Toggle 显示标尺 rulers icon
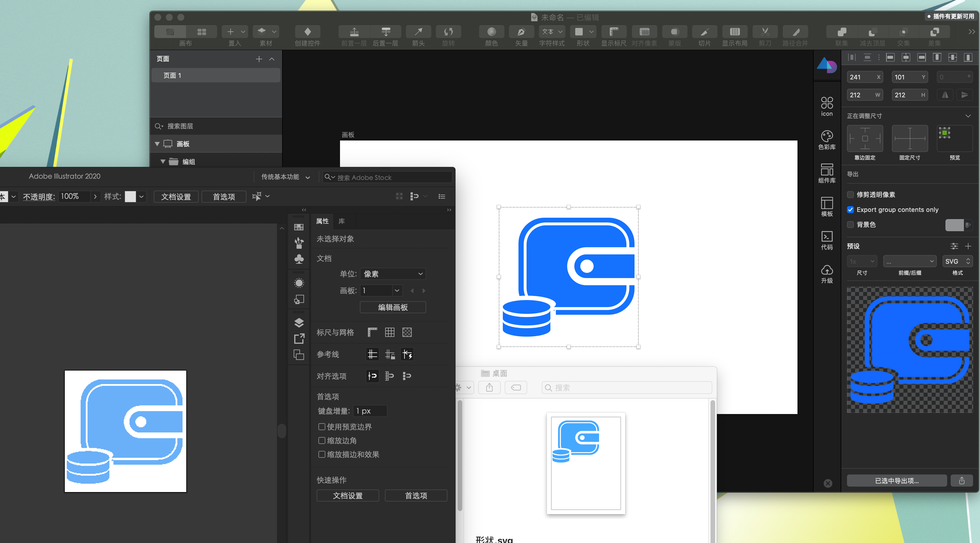Screen dimensions: 980x543 click(x=614, y=32)
